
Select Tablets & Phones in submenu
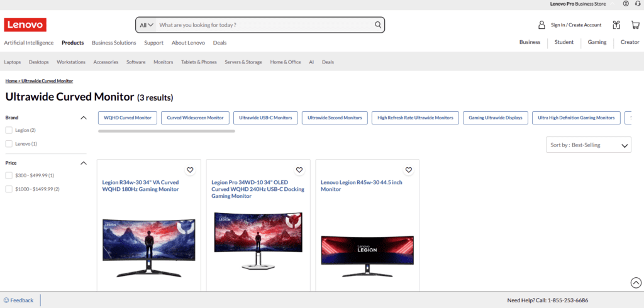[199, 62]
